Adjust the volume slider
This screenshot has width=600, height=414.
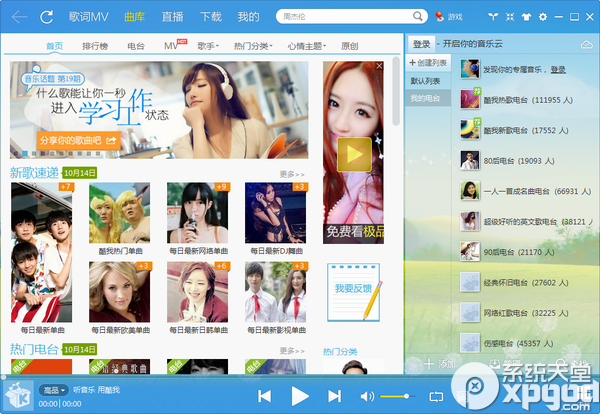pyautogui.click(x=398, y=396)
